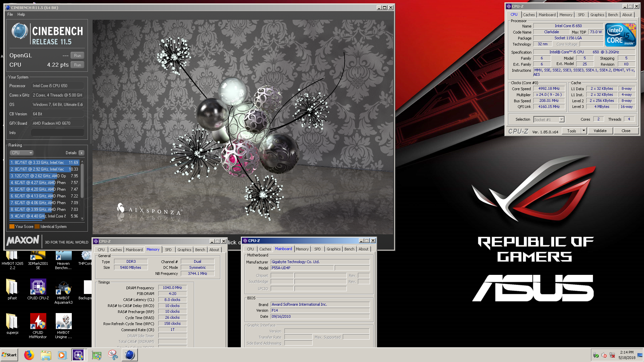
Task: Select ranking row '12C/12T @ 2.62 GHz'
Action: pos(44,176)
